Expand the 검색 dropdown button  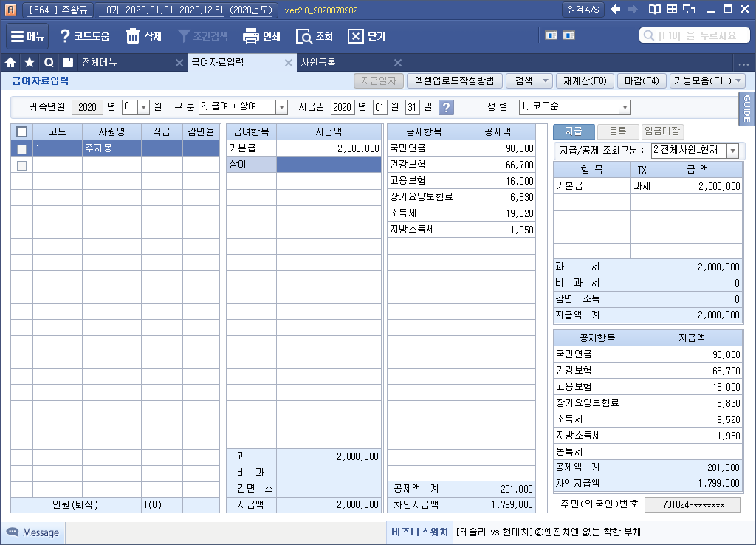pyautogui.click(x=546, y=80)
